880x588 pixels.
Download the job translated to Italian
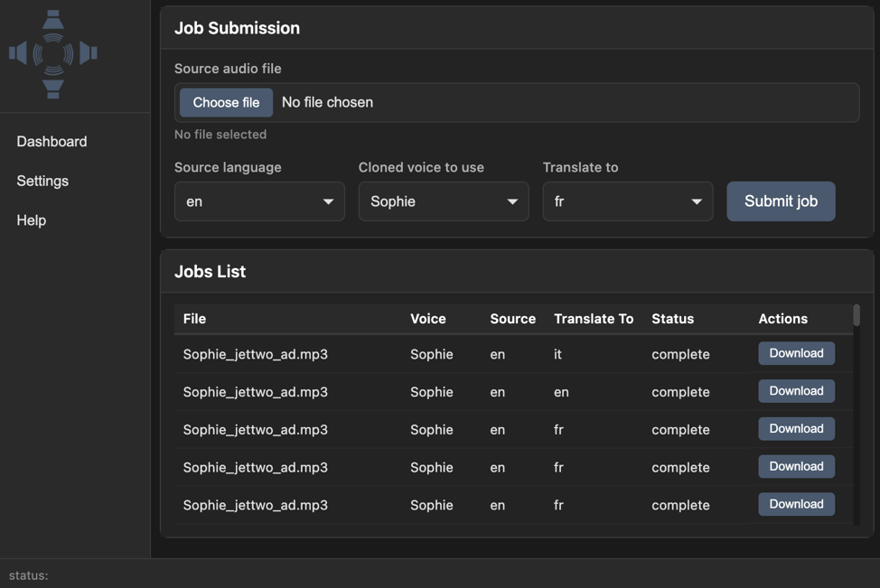(796, 353)
